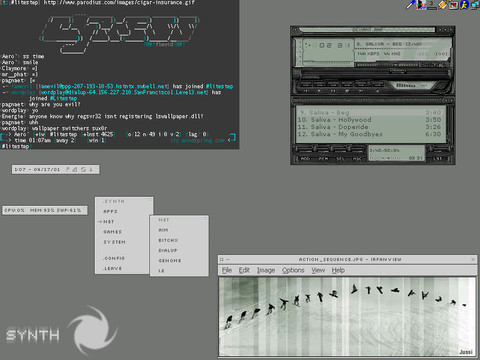Close the IrfanView window
The width and height of the screenshot is (480, 360).
(x=473, y=259)
